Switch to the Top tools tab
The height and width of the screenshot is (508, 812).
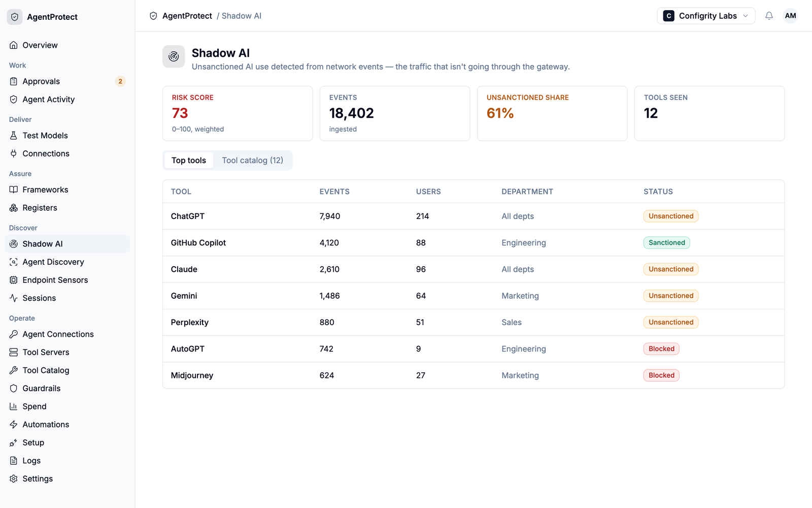[x=189, y=161]
